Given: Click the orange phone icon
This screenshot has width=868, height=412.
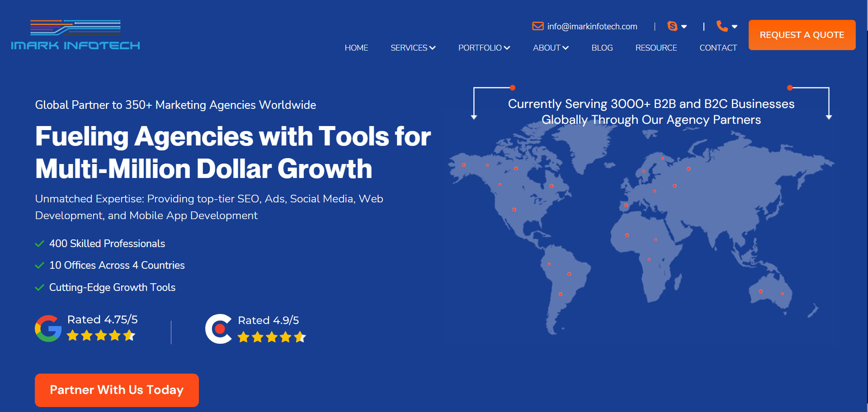Looking at the screenshot, I should [722, 26].
